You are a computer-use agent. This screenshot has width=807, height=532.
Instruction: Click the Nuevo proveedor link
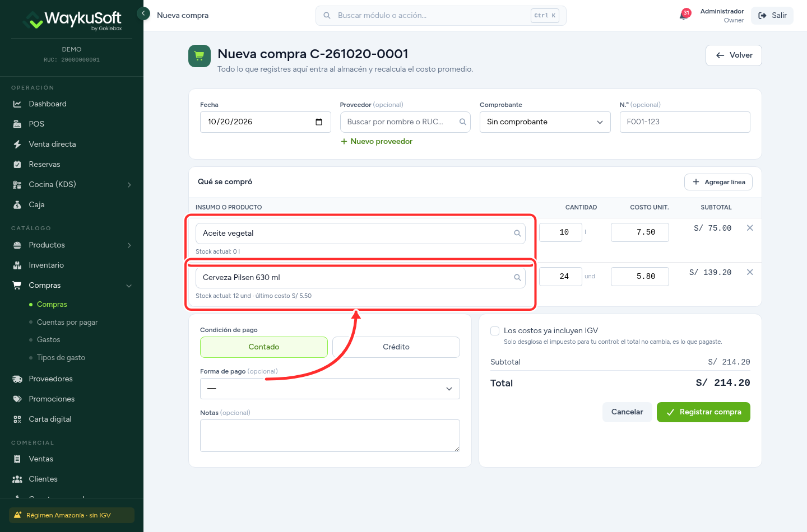pos(377,142)
